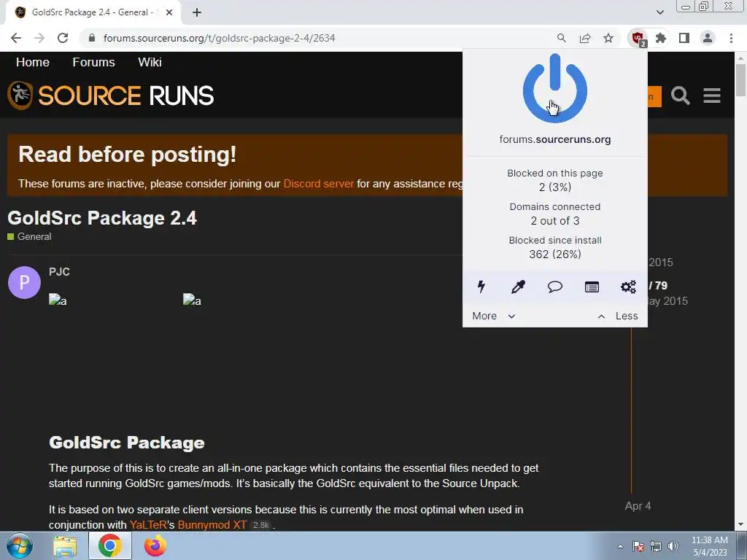
Task: Open the Action Center flag icon
Action: tap(638, 546)
